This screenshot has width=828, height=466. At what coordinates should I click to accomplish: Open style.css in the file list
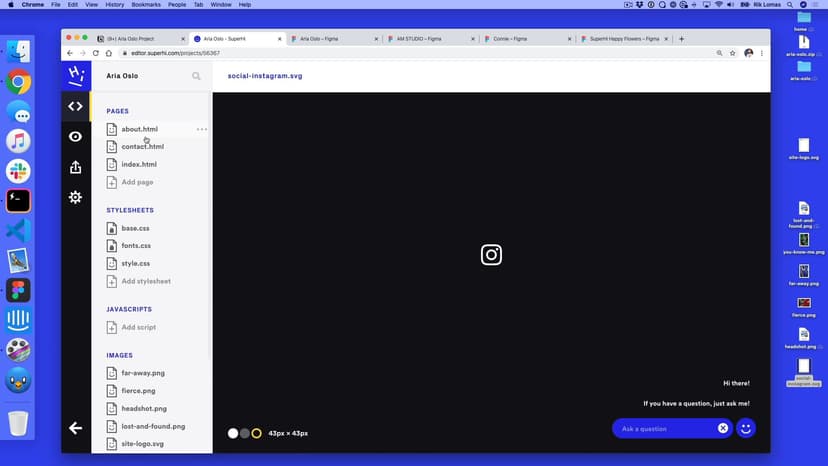(135, 263)
